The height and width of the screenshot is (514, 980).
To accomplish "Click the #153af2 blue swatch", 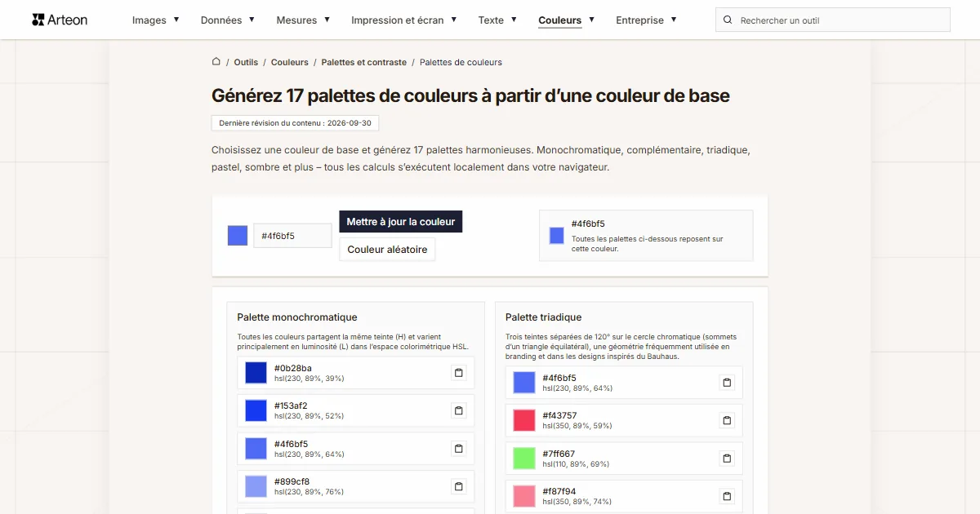I will click(256, 410).
